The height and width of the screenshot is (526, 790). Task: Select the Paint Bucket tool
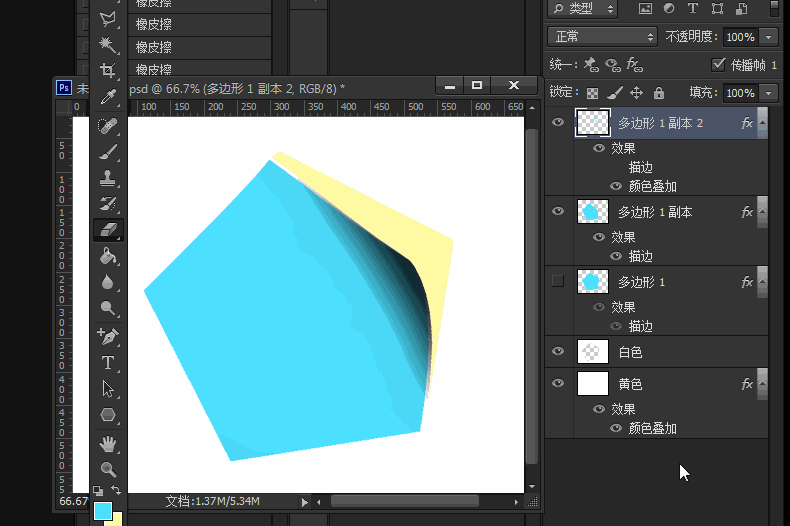[x=108, y=256]
